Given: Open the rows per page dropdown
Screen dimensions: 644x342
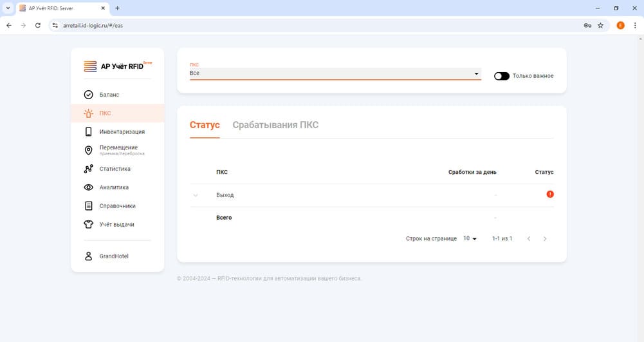Looking at the screenshot, I should [x=470, y=238].
